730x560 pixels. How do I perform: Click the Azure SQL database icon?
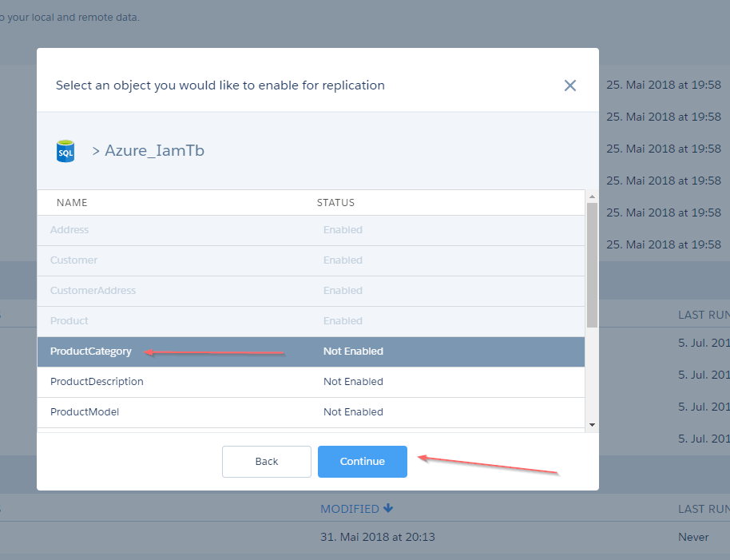[x=65, y=151]
